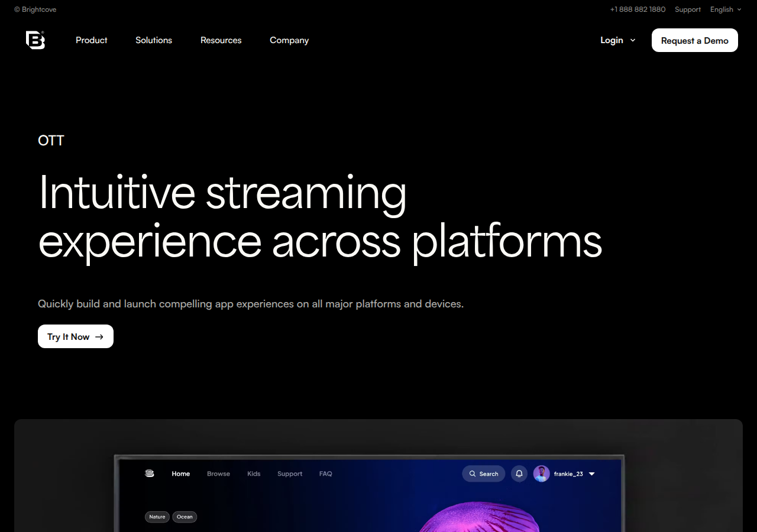Open the Product menu
This screenshot has height=532, width=757.
(92, 40)
